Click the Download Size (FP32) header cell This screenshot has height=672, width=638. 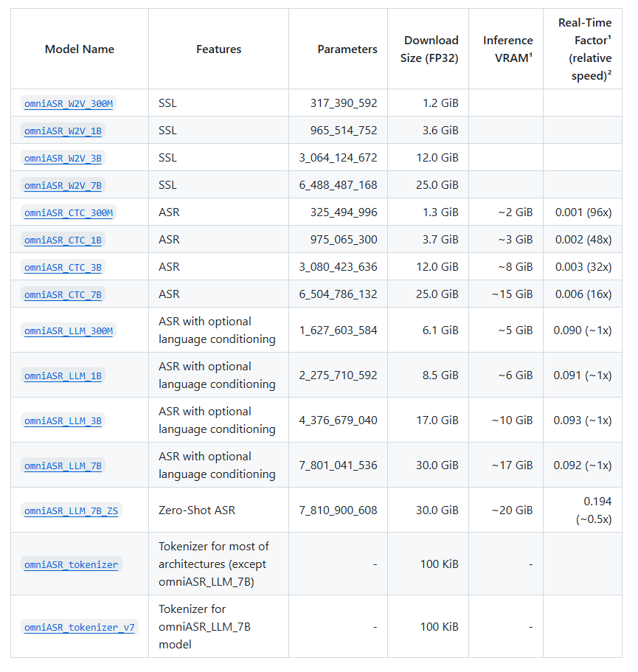431,49
